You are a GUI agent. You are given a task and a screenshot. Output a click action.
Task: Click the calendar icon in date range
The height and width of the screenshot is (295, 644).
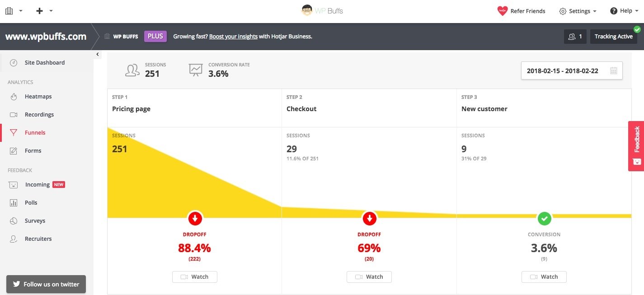point(613,70)
